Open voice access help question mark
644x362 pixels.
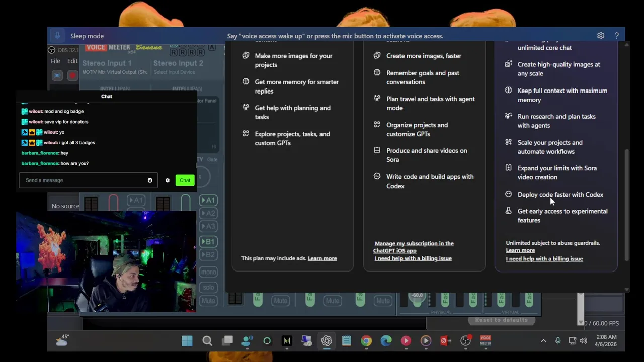click(x=616, y=36)
